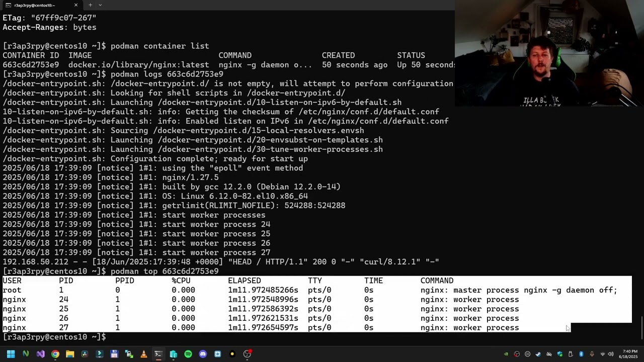Screen dimensions: 644x362
Task: Open Spotify from the taskbar
Action: click(188, 354)
